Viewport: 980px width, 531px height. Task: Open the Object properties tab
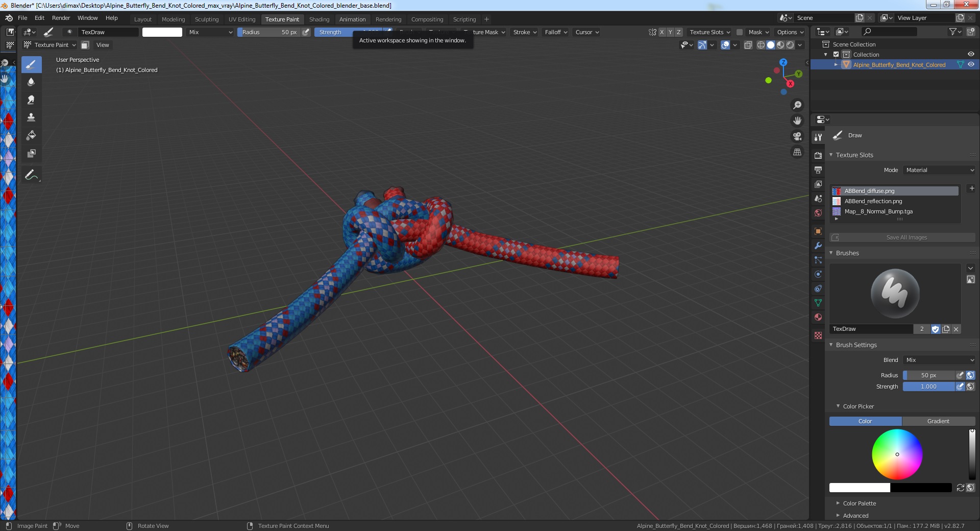click(818, 231)
